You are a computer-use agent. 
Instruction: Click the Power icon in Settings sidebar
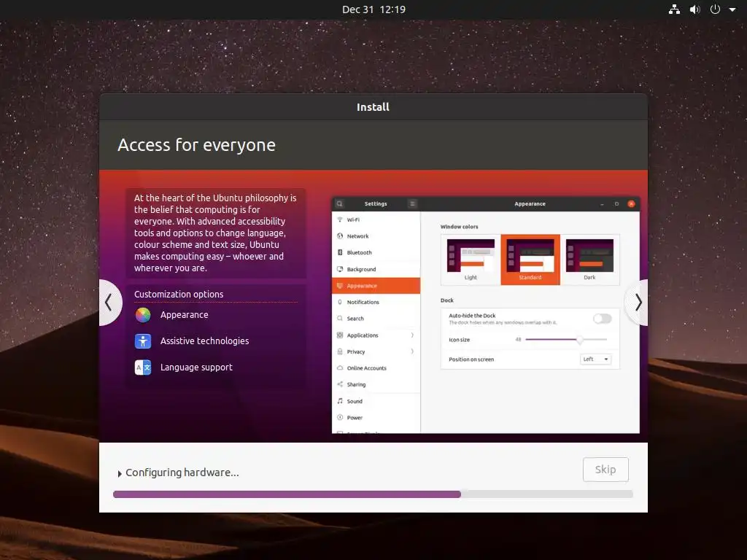pyautogui.click(x=340, y=417)
